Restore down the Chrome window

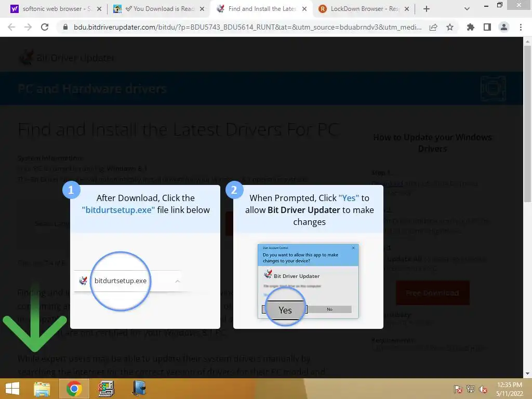499,5
